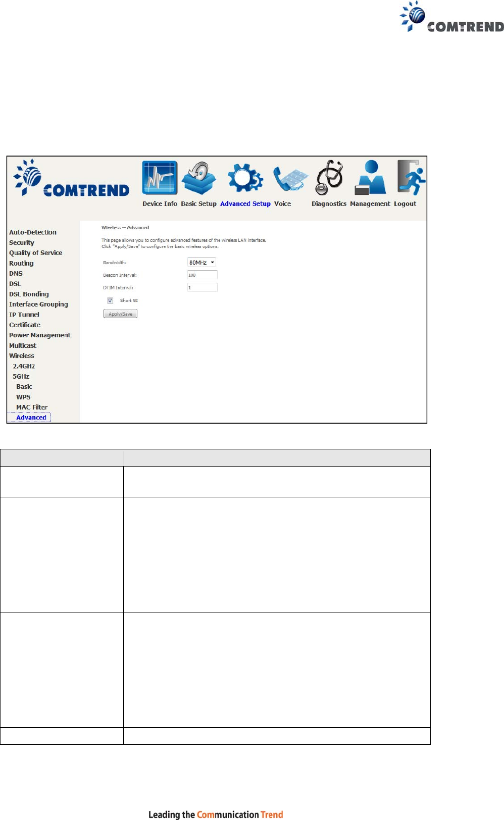Select Diagnostics menu label

pos(329,204)
